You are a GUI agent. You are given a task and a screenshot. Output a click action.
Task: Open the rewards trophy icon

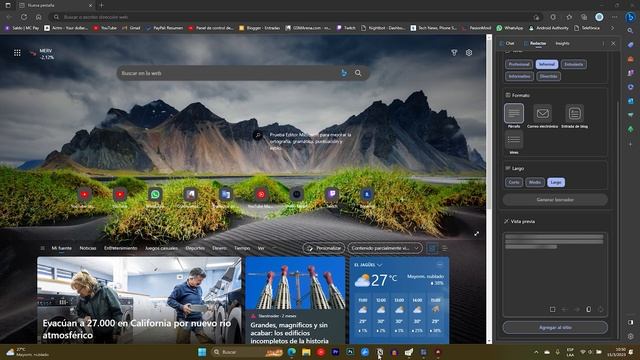[454, 53]
